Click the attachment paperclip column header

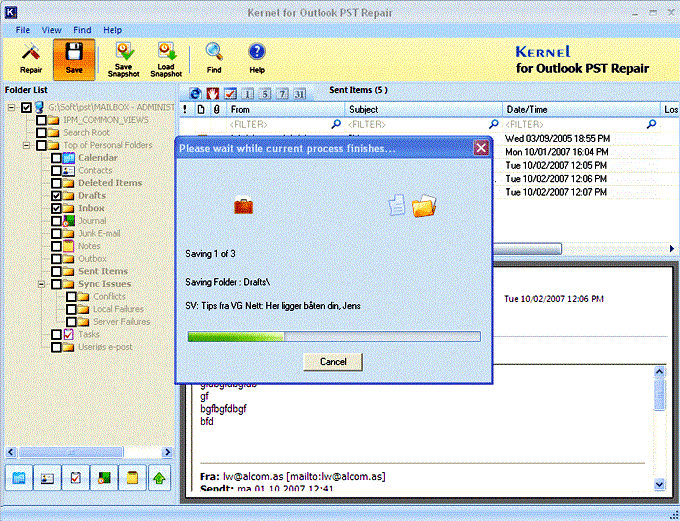click(x=217, y=109)
